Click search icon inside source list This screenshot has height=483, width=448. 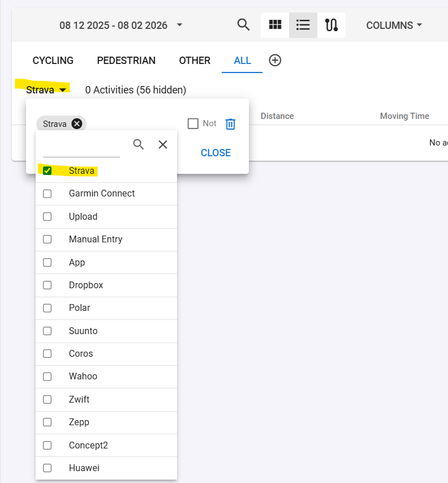(139, 144)
